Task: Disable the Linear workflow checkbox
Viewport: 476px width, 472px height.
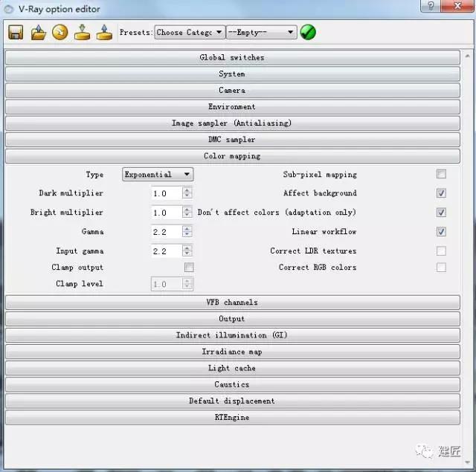Action: (441, 231)
